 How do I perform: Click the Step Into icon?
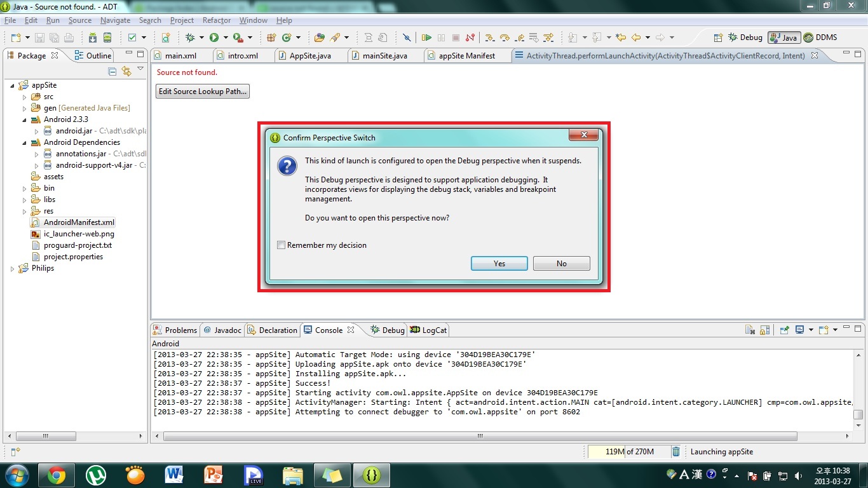[490, 37]
